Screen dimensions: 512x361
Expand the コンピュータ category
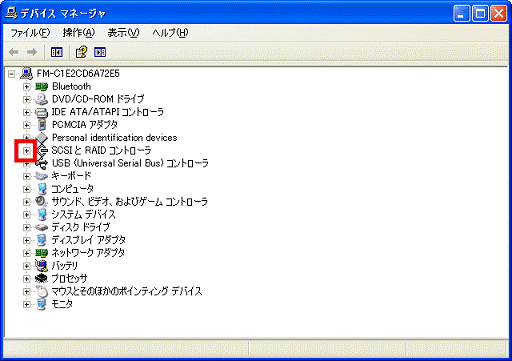[x=27, y=189]
